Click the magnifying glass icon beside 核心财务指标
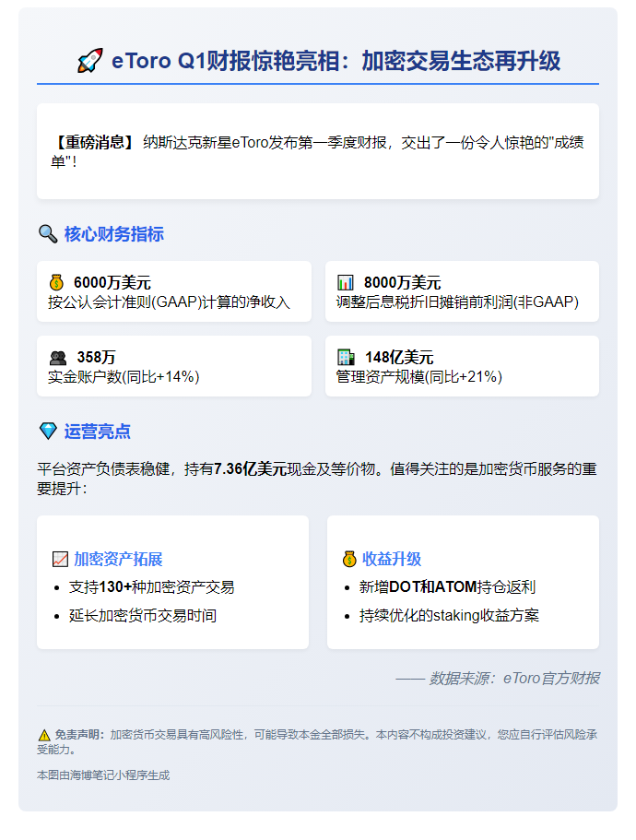 pyautogui.click(x=48, y=233)
